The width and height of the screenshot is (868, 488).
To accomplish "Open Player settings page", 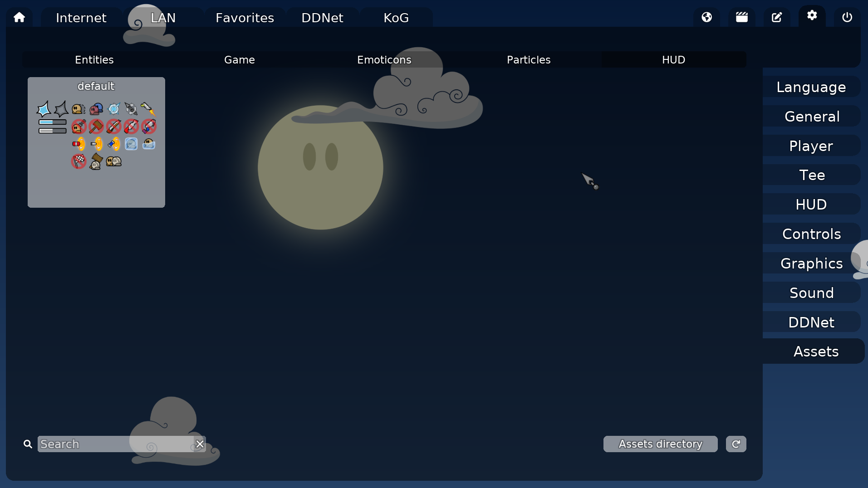I will point(811,146).
